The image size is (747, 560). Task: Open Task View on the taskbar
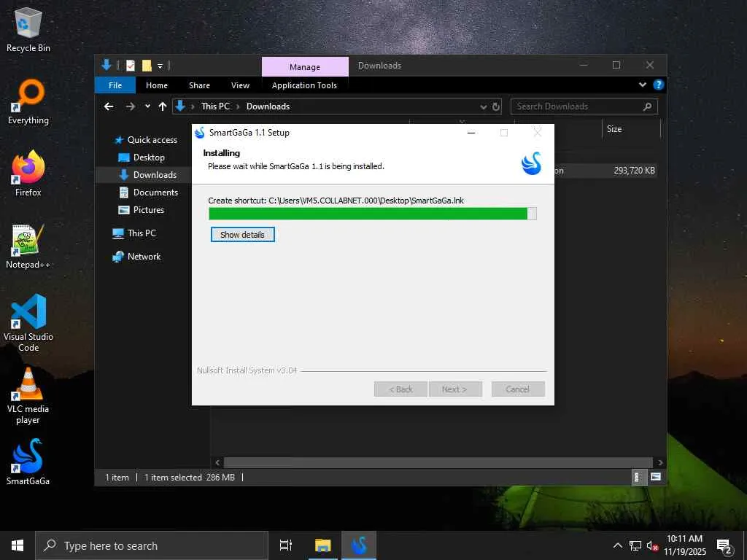tap(286, 545)
